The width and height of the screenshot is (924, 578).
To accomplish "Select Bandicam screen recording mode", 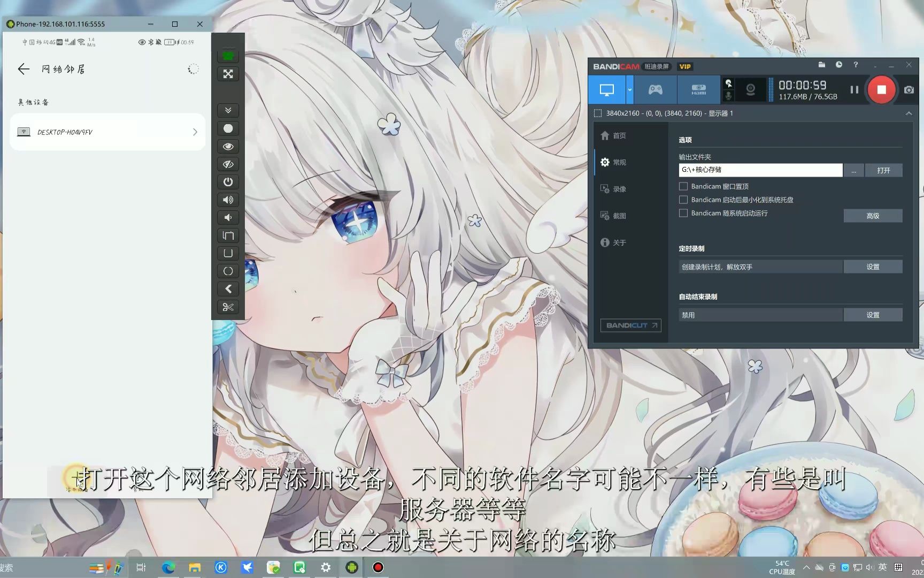I will [x=606, y=90].
